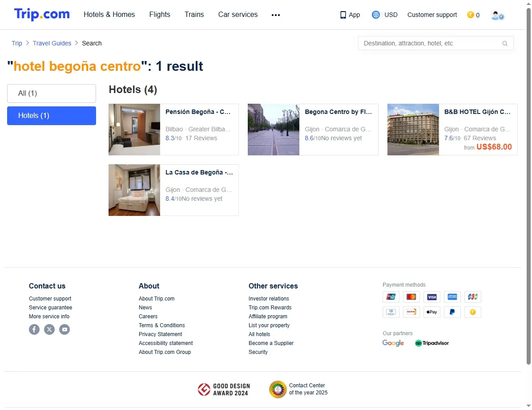Click the Good Design Award 2024 badge
The height and width of the screenshot is (410, 532).
(x=224, y=389)
